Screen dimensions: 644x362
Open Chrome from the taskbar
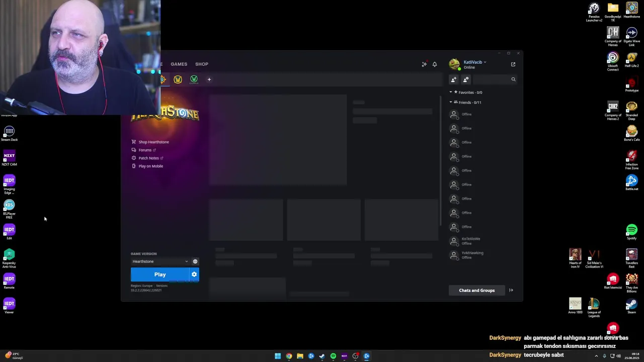[x=289, y=356]
